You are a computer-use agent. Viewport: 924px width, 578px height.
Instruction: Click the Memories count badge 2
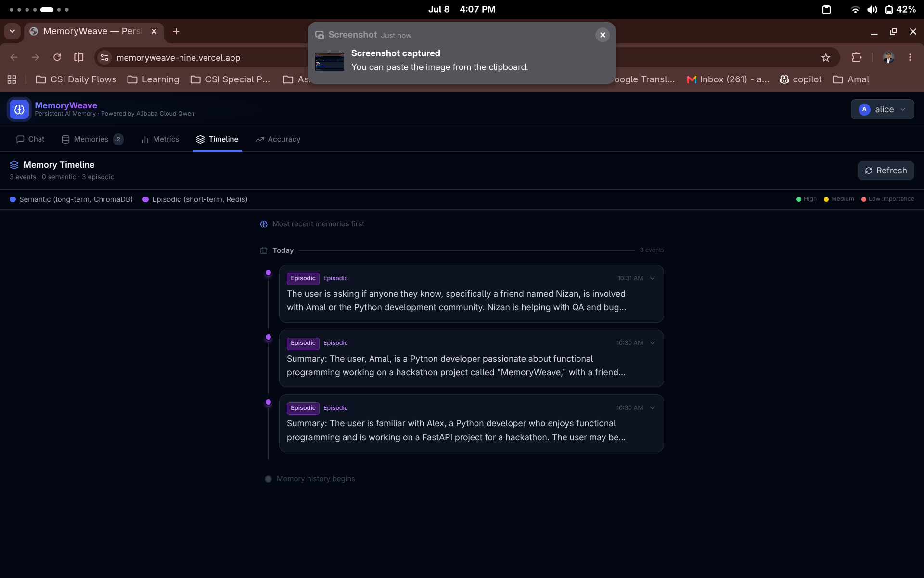[x=118, y=139]
